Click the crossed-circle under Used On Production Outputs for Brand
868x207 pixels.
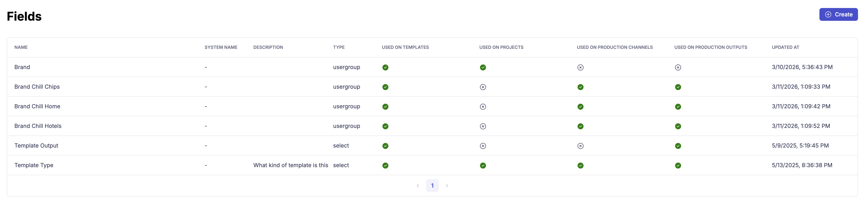pos(678,67)
